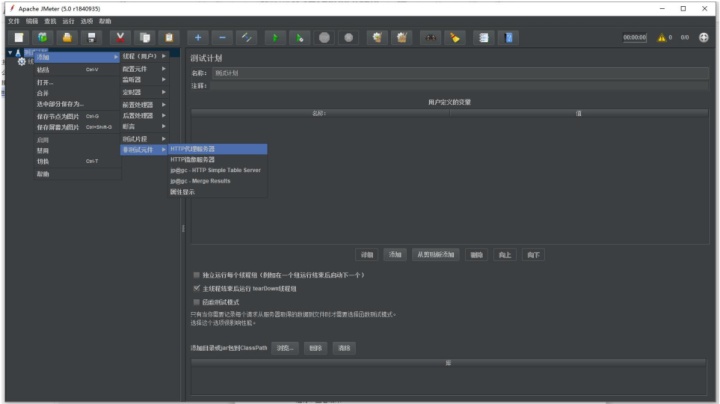Expand 前置处理器 submenu
Screen dimensions: 720x404
tap(144, 105)
